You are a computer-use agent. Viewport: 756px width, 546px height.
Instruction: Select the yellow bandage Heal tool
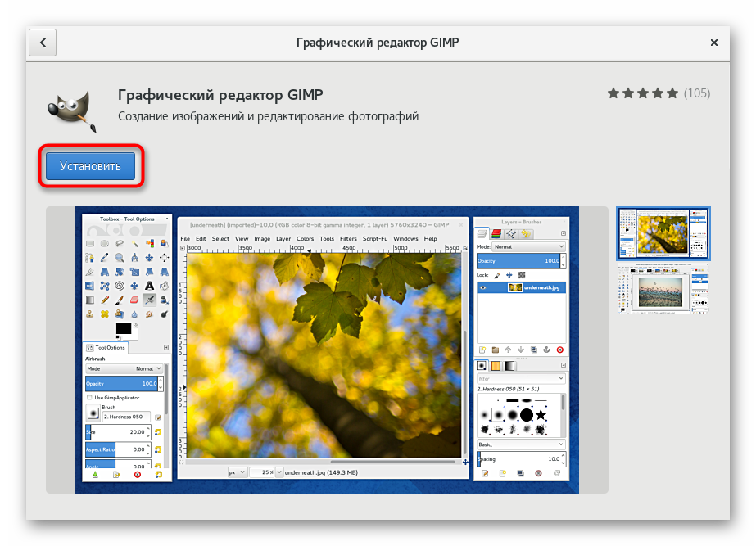105,314
